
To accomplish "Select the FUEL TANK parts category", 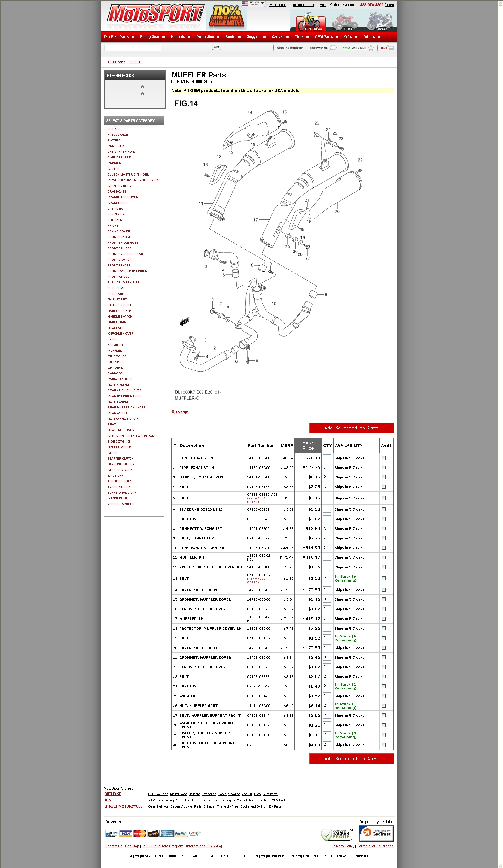I will click(x=116, y=294).
